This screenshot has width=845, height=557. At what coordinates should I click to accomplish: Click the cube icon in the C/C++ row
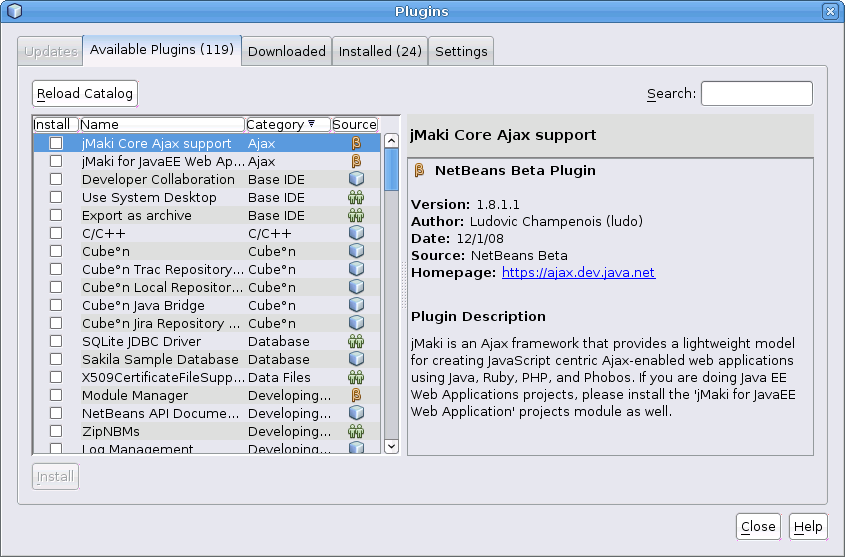point(356,233)
